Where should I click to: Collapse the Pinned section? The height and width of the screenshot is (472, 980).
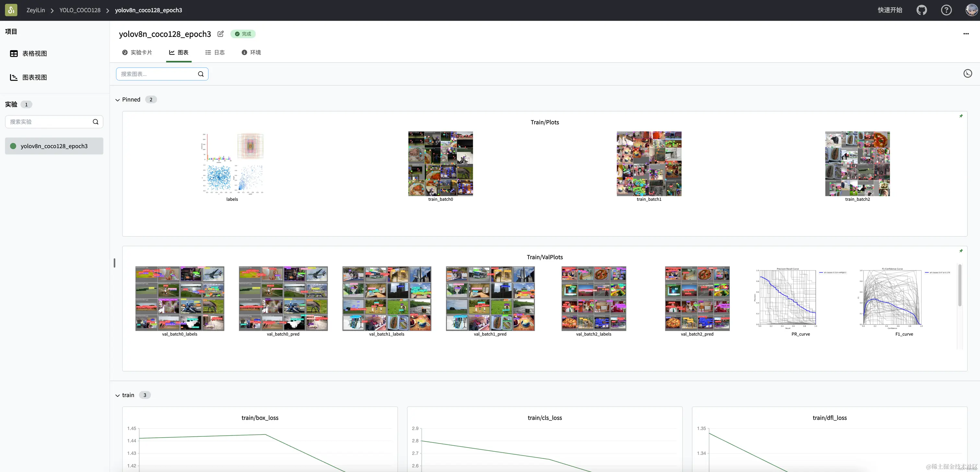(118, 100)
